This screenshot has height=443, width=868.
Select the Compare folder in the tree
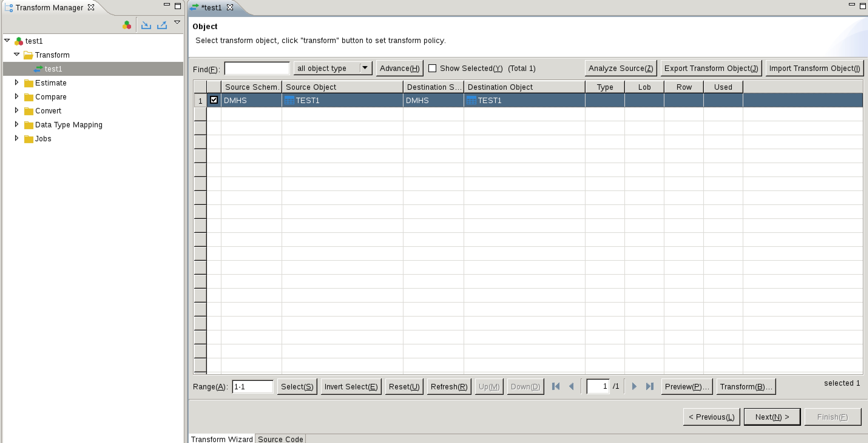[51, 97]
